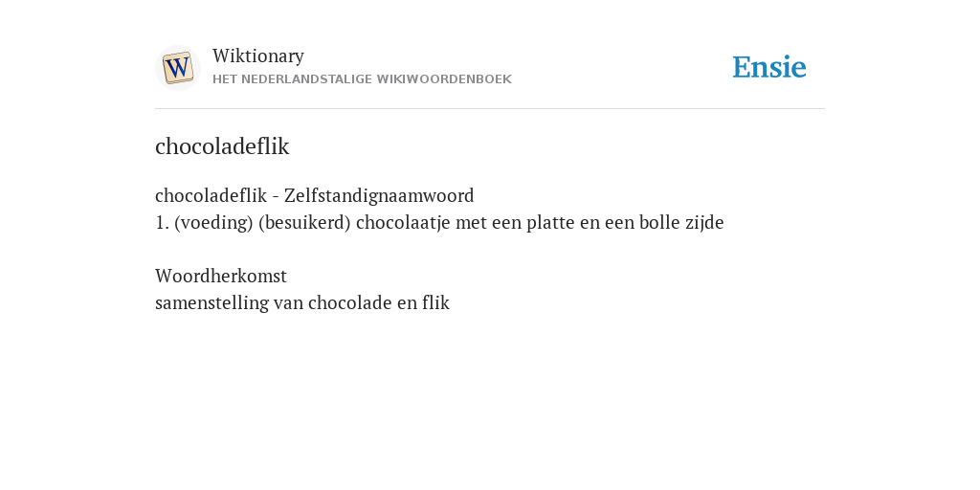
Task: Click the word 'chocolaatje' in the definition
Action: 403,222
